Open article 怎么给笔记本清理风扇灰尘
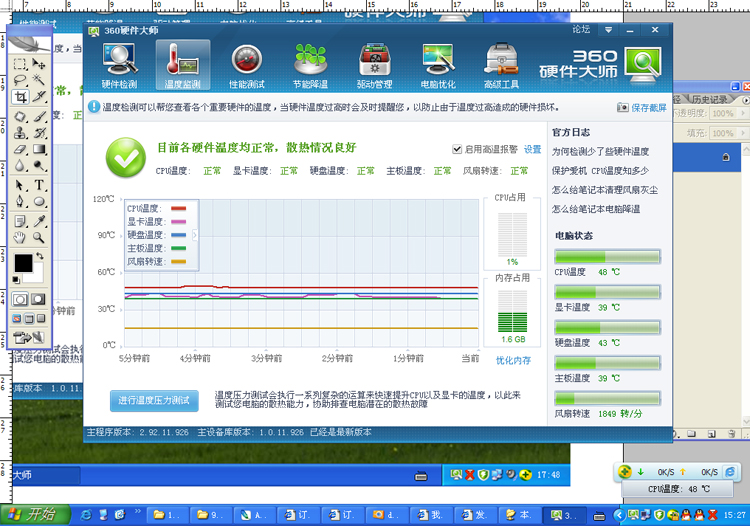 pyautogui.click(x=605, y=190)
